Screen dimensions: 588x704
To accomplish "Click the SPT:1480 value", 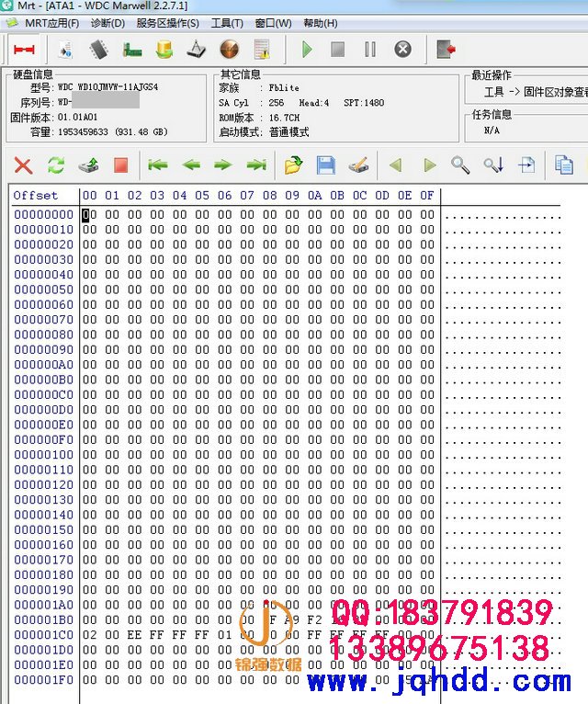I will point(364,103).
